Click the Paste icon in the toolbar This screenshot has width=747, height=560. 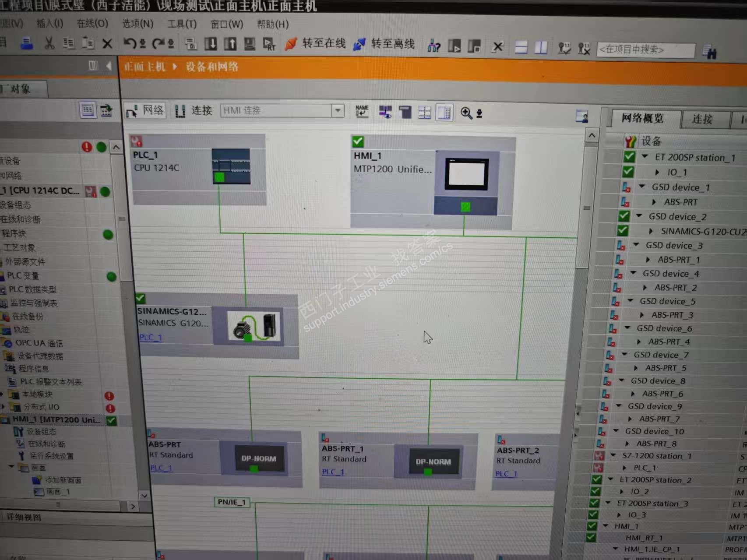tap(88, 43)
